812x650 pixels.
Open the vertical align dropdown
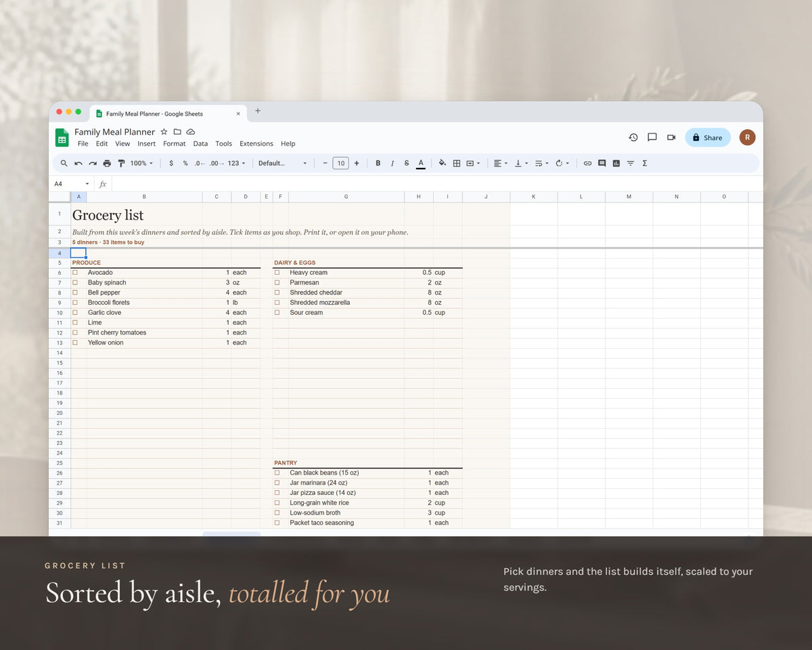(x=520, y=163)
